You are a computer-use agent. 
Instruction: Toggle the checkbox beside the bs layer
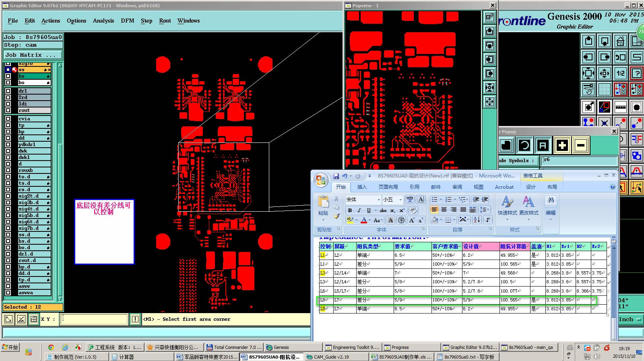8,76
